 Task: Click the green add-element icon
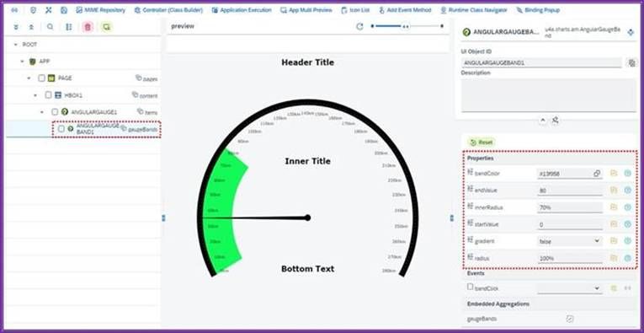pyautogui.click(x=106, y=27)
